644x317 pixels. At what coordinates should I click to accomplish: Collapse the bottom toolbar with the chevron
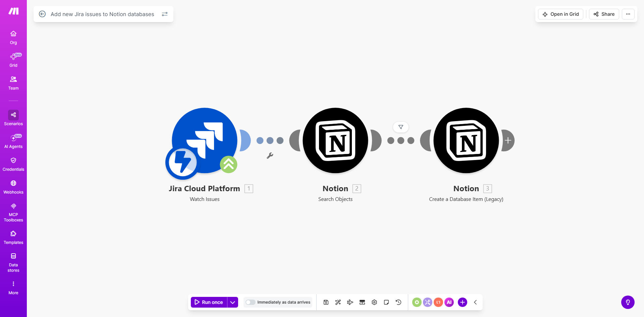(x=475, y=302)
